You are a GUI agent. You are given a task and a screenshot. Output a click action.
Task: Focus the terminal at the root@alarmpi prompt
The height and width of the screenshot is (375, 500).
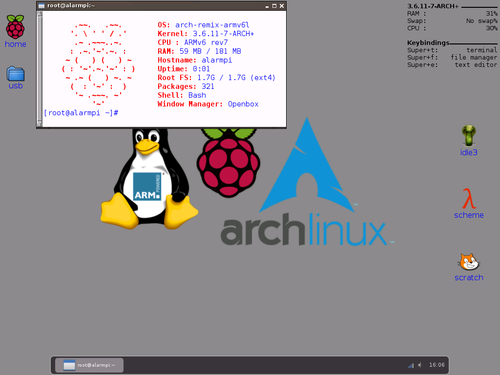[x=81, y=113]
